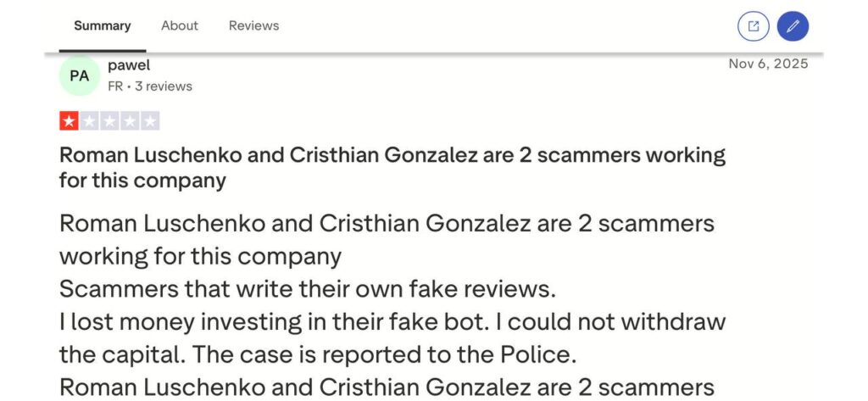The width and height of the screenshot is (868, 401).
Task: Switch to the Summary tab
Action: (x=102, y=25)
